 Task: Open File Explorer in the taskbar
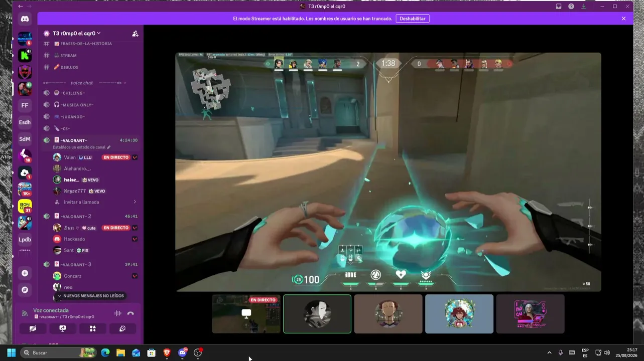click(120, 353)
